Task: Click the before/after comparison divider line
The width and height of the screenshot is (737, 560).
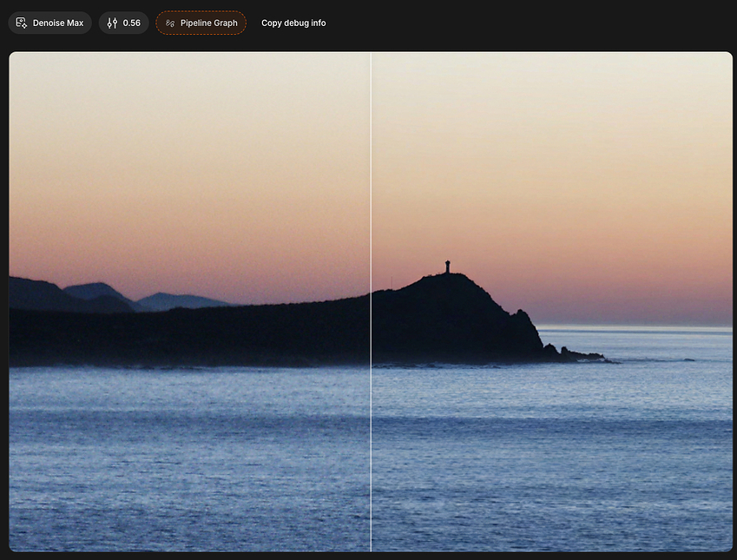Action: tap(371, 301)
